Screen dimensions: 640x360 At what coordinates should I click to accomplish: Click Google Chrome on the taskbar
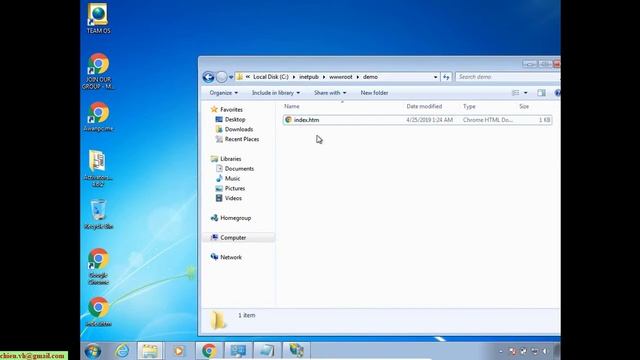tap(209, 351)
